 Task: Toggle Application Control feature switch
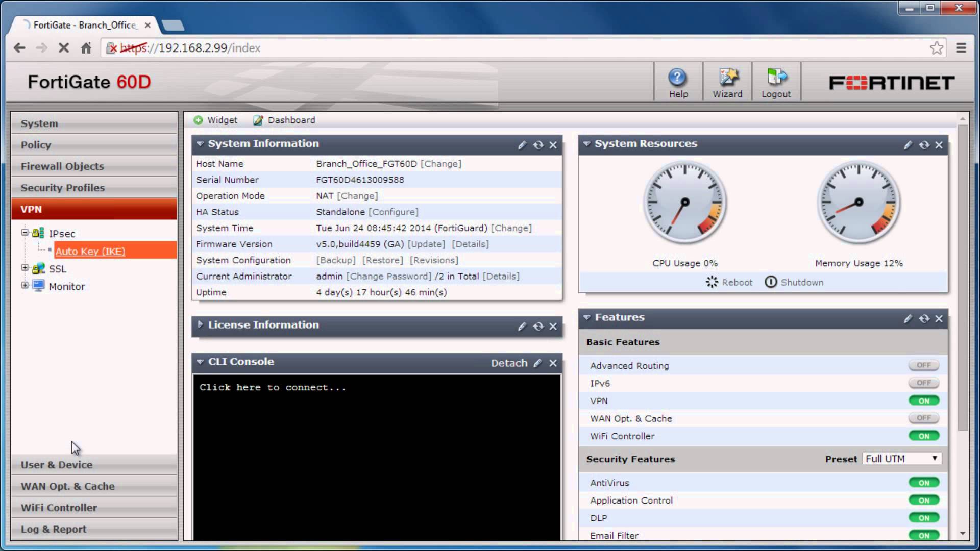pyautogui.click(x=924, y=500)
